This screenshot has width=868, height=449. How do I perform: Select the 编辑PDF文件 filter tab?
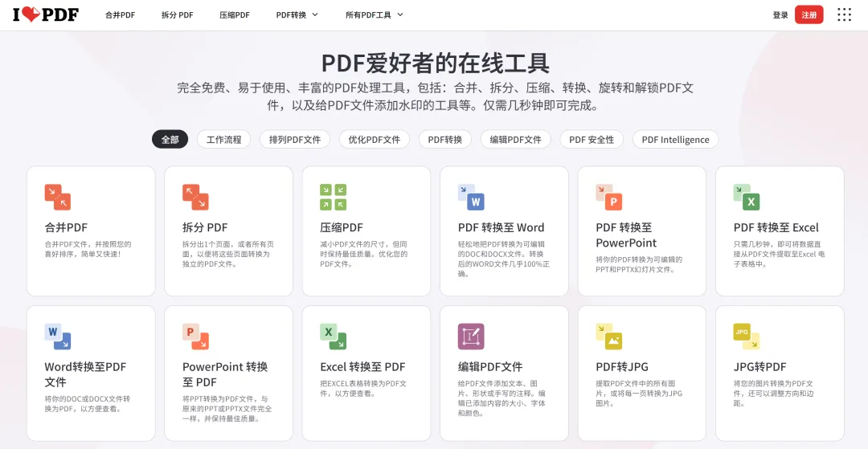click(515, 139)
